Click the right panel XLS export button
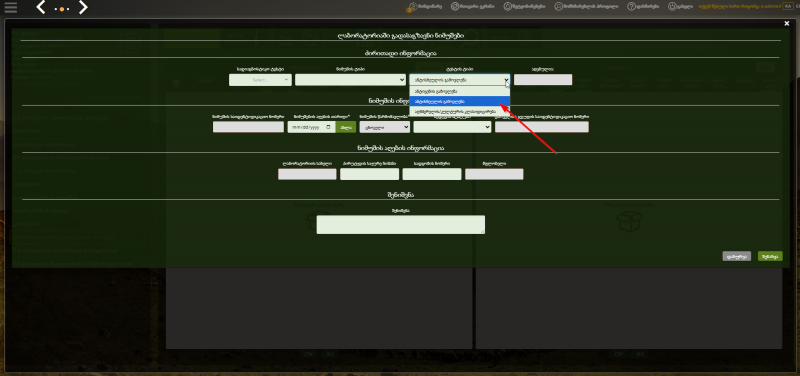 pyautogui.click(x=640, y=354)
